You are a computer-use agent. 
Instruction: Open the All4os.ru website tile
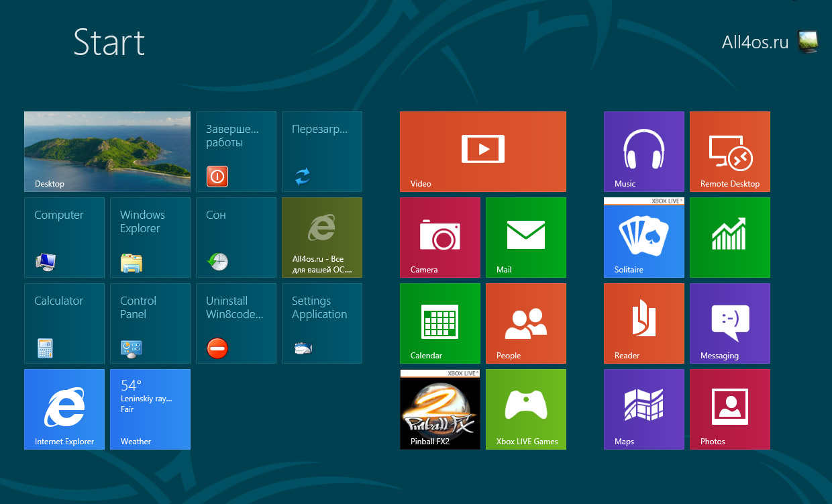click(x=322, y=238)
